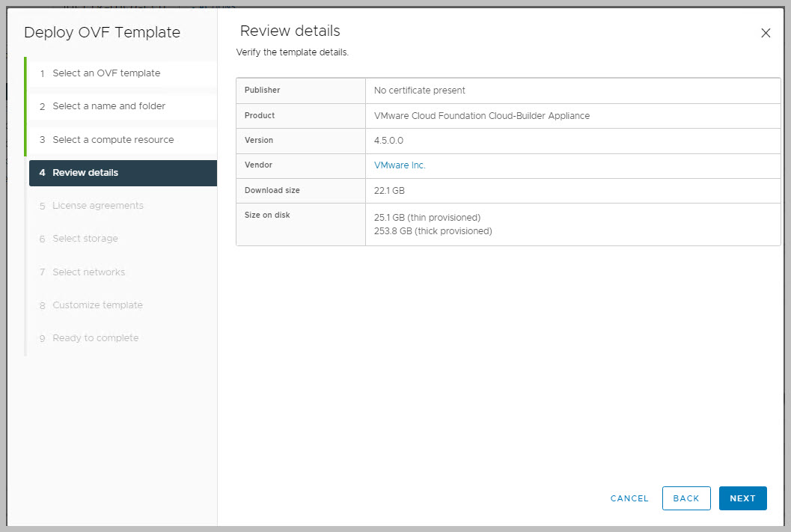Image resolution: width=791 pixels, height=532 pixels.
Task: Select the active Review details step
Action: [85, 173]
